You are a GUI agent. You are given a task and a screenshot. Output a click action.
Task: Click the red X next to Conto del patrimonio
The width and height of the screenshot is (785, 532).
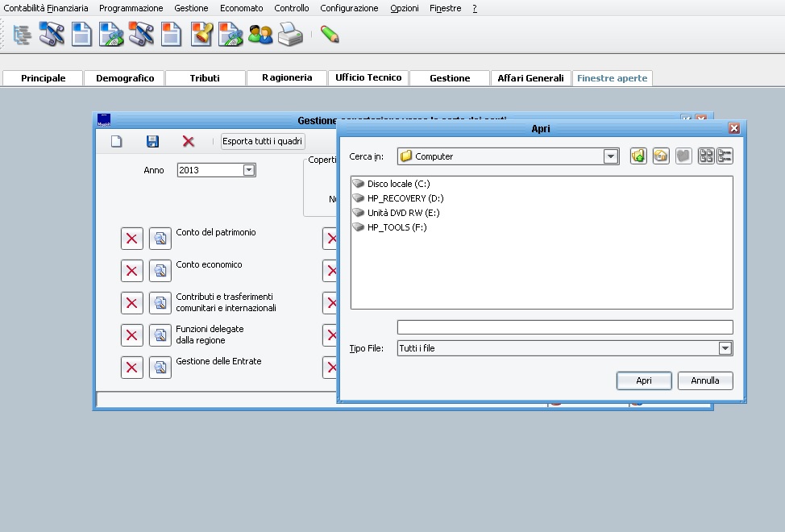click(132, 239)
